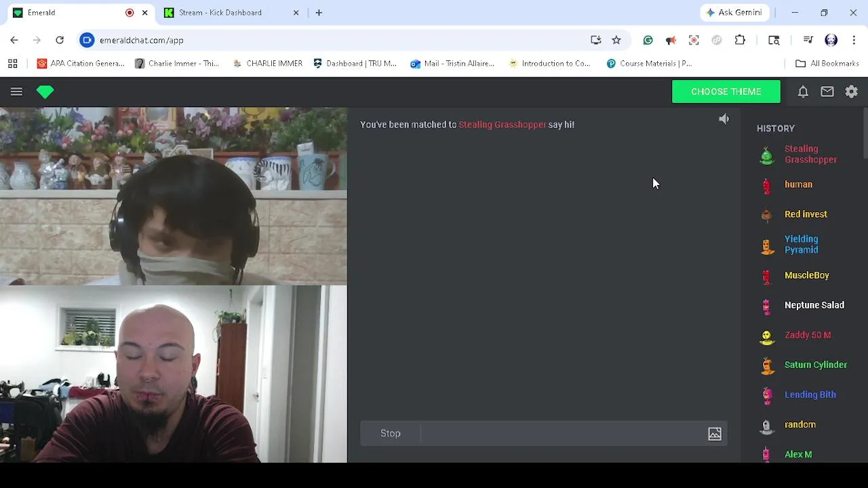Viewport: 868px width, 488px height.
Task: Click the green Emerald gem logo
Action: pos(45,91)
